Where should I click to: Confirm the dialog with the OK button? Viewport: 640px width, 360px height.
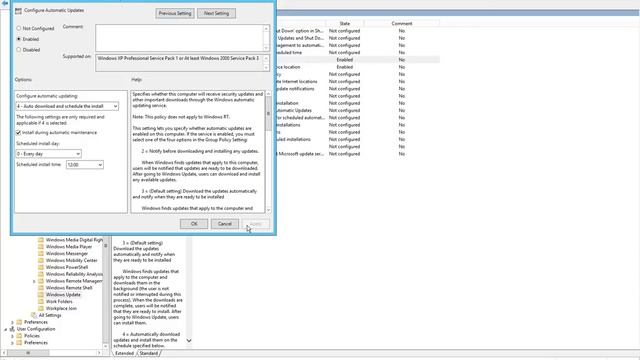(x=194, y=224)
